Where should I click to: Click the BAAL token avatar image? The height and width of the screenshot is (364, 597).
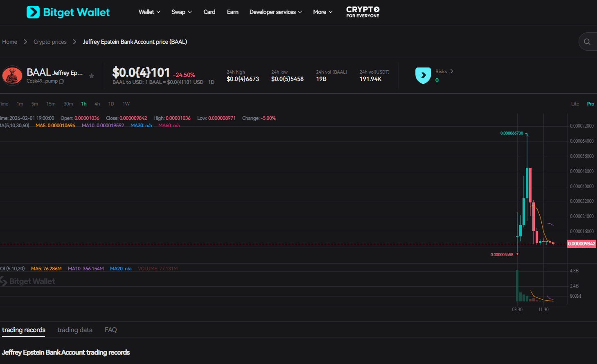tap(12, 76)
